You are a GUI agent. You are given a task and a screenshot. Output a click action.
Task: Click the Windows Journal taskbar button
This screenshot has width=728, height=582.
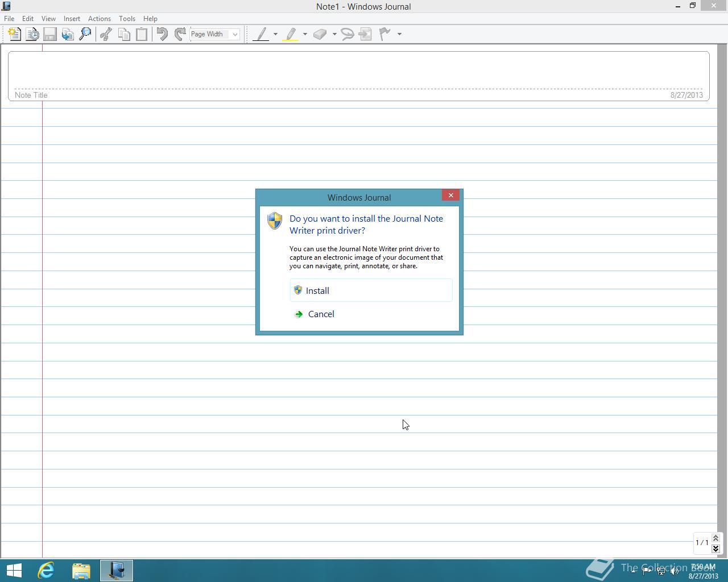click(x=117, y=570)
